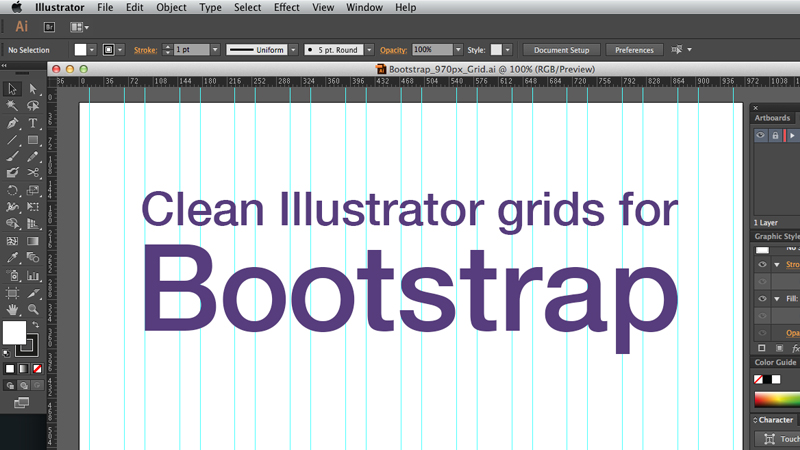The height and width of the screenshot is (450, 800).
Task: Open the Arrange Documents dropdown
Action: pyautogui.click(x=79, y=27)
